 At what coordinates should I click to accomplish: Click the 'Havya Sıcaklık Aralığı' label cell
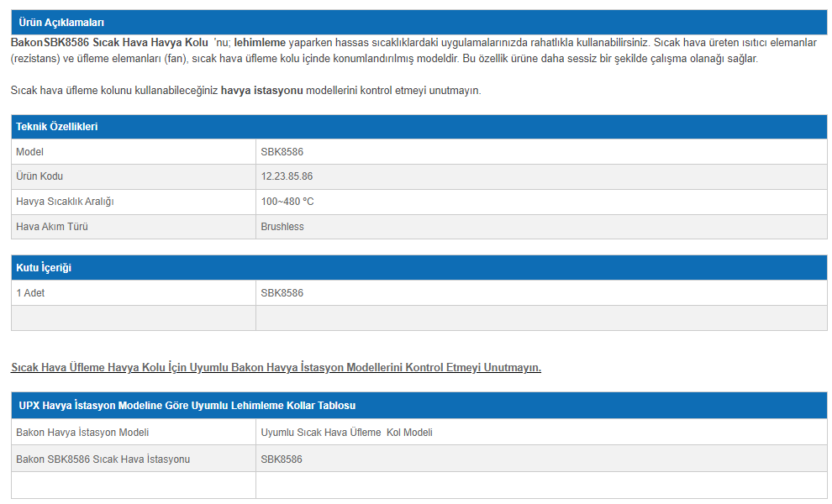click(x=134, y=202)
